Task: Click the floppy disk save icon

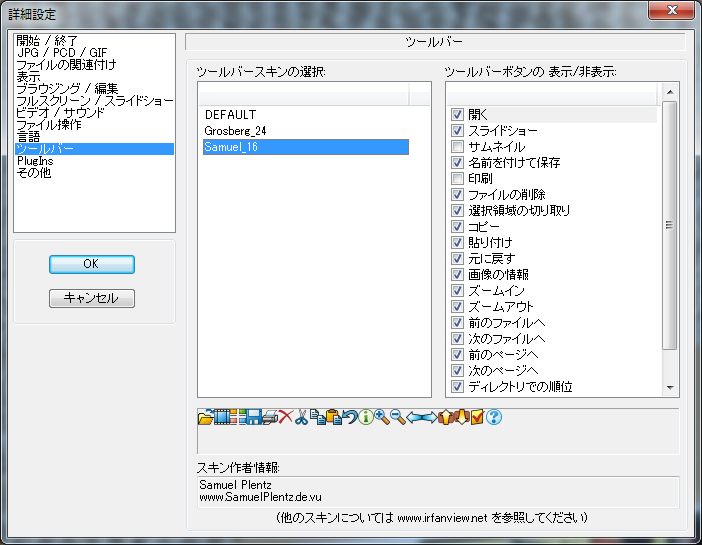Action: coord(254,417)
